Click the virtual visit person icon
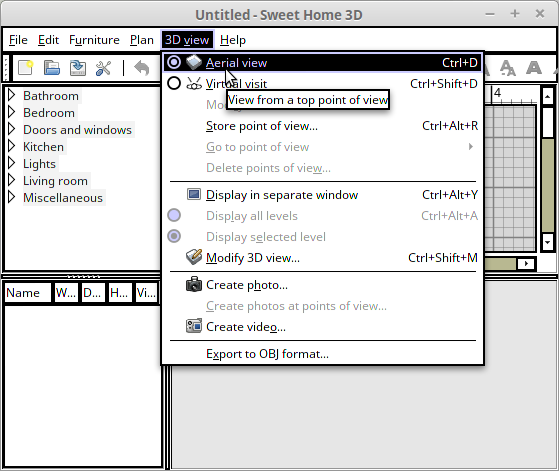Image resolution: width=559 pixels, height=471 pixels. [x=194, y=84]
